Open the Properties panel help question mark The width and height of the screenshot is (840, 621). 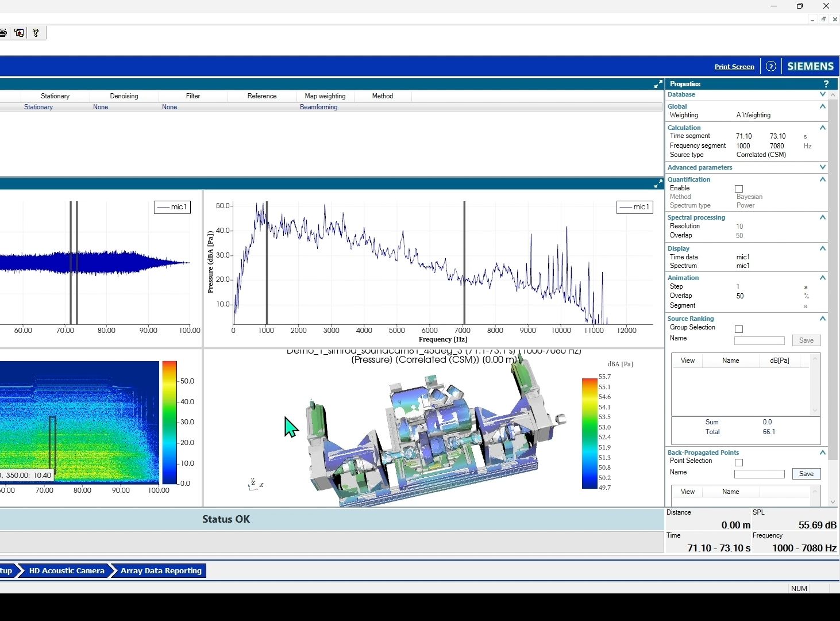(x=826, y=84)
